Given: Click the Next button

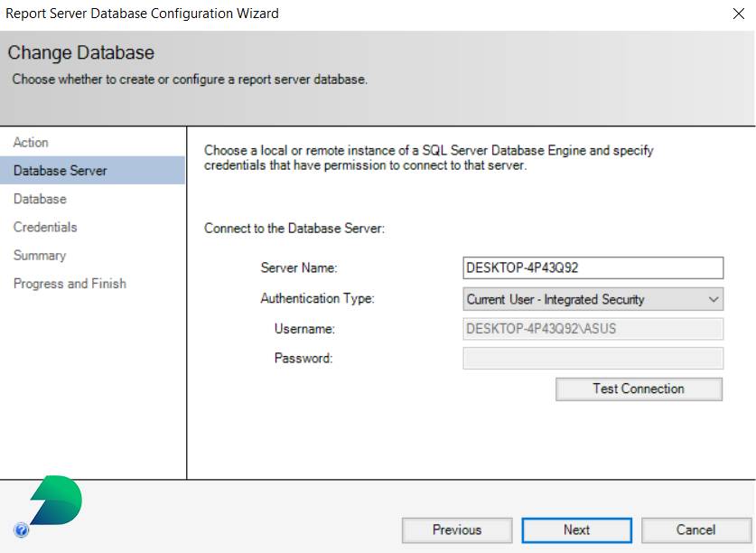Looking at the screenshot, I should (576, 530).
